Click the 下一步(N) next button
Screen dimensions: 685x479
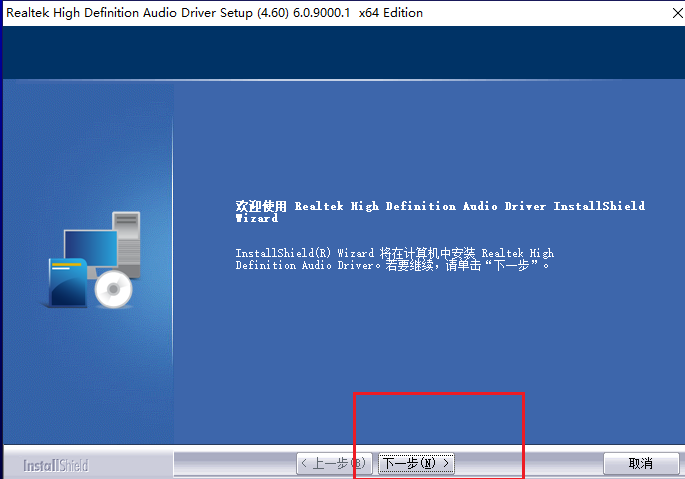point(416,463)
